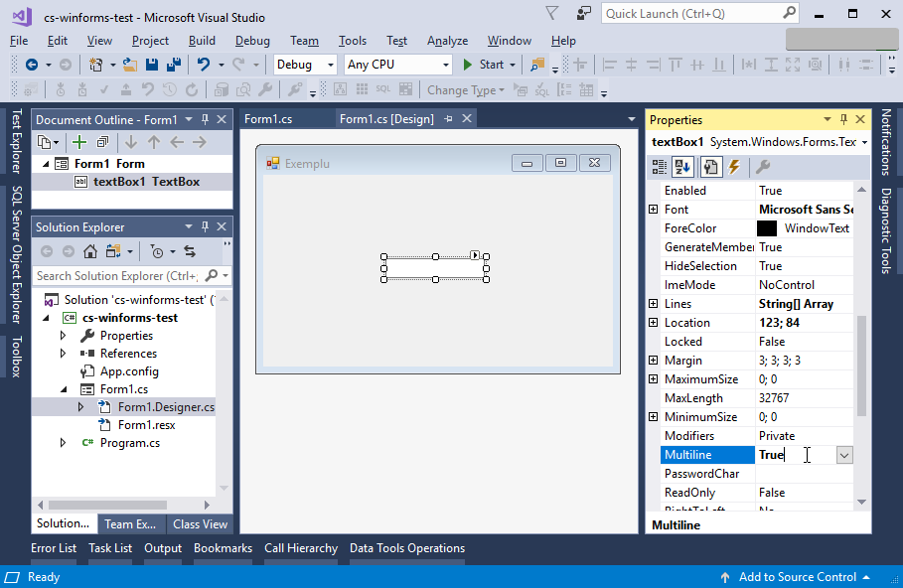Click the Start debugging green arrow
This screenshot has width=903, height=588.
click(468, 65)
